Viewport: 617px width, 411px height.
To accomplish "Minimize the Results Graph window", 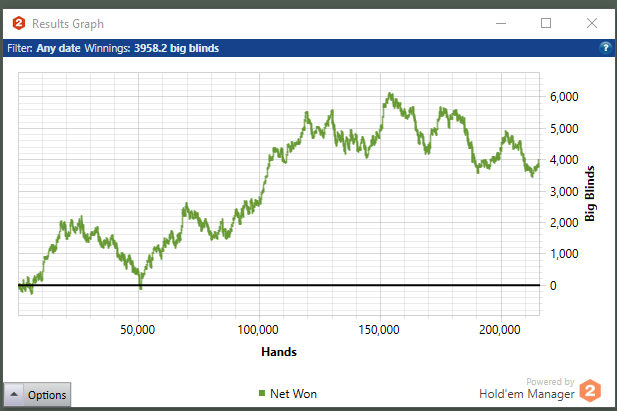I will click(501, 23).
